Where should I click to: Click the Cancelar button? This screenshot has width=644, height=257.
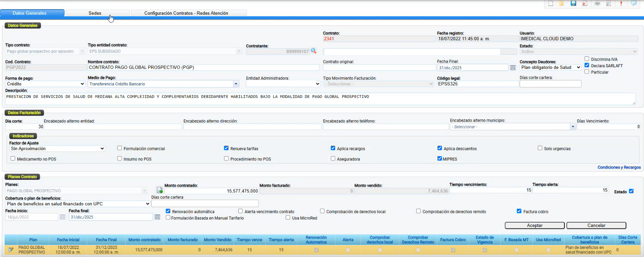(596, 225)
